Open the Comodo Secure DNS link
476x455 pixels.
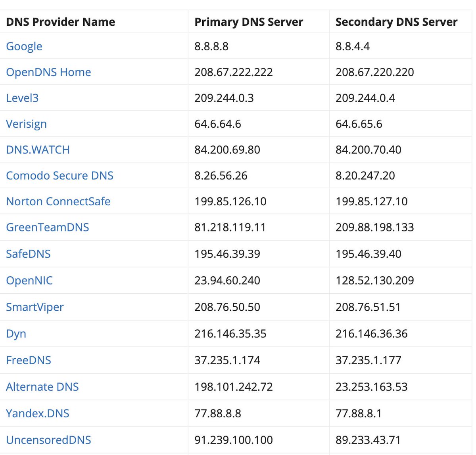(59, 176)
